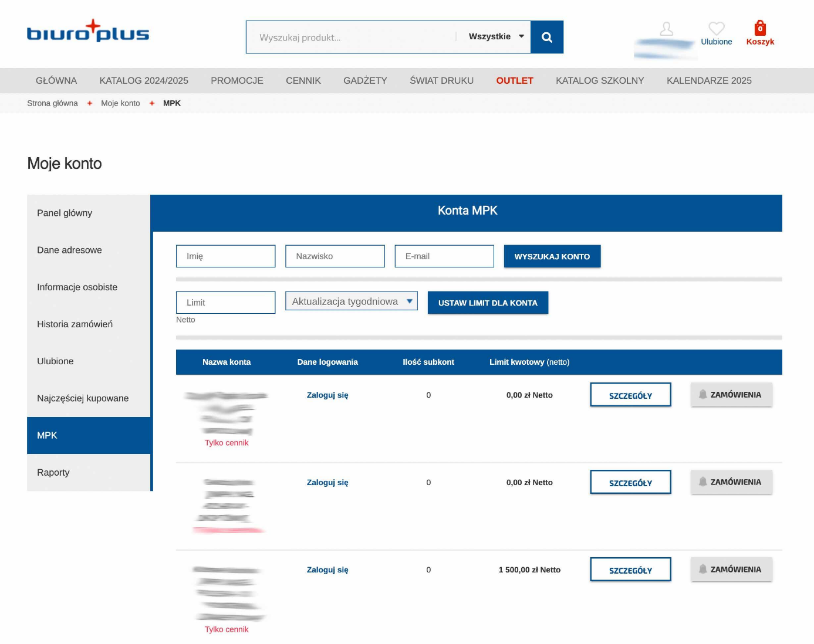Select MPK in the sidebar
The height and width of the screenshot is (644, 814).
pos(89,435)
